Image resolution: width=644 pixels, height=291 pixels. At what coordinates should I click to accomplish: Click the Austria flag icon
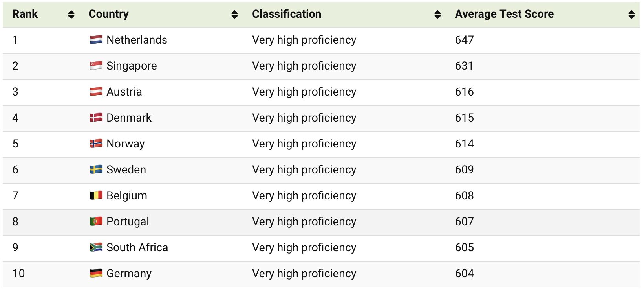pos(95,91)
